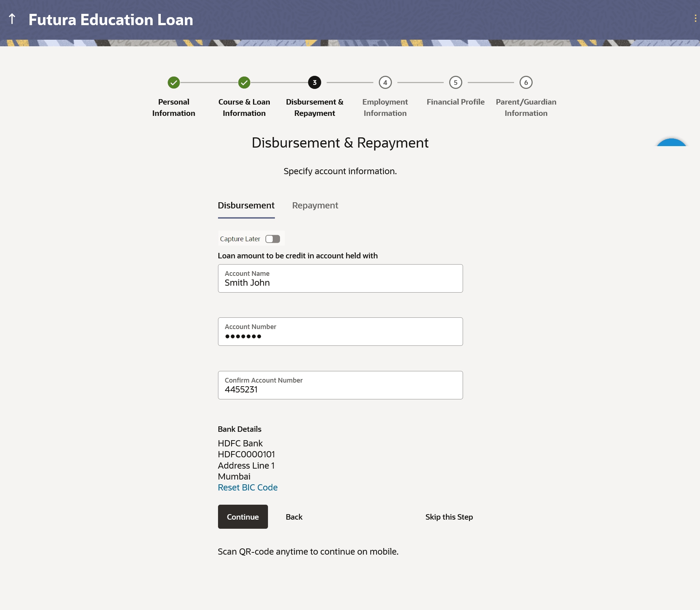Select the Disbursement tab

click(x=246, y=206)
